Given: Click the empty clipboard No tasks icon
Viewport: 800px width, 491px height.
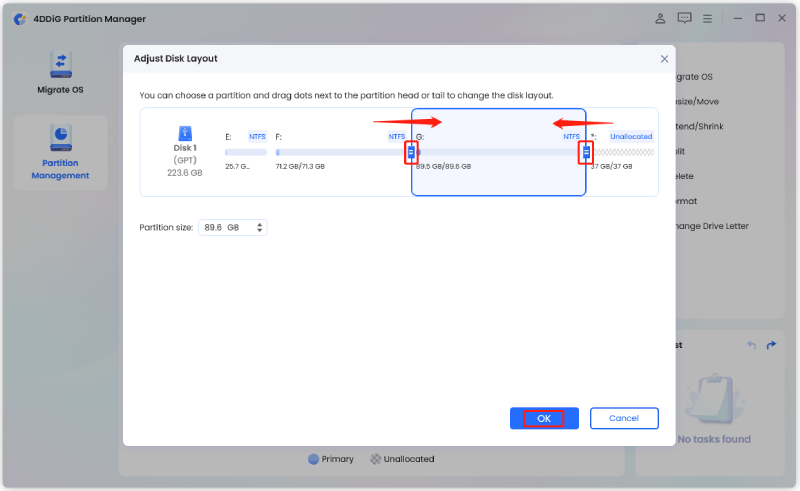Looking at the screenshot, I should (x=713, y=400).
